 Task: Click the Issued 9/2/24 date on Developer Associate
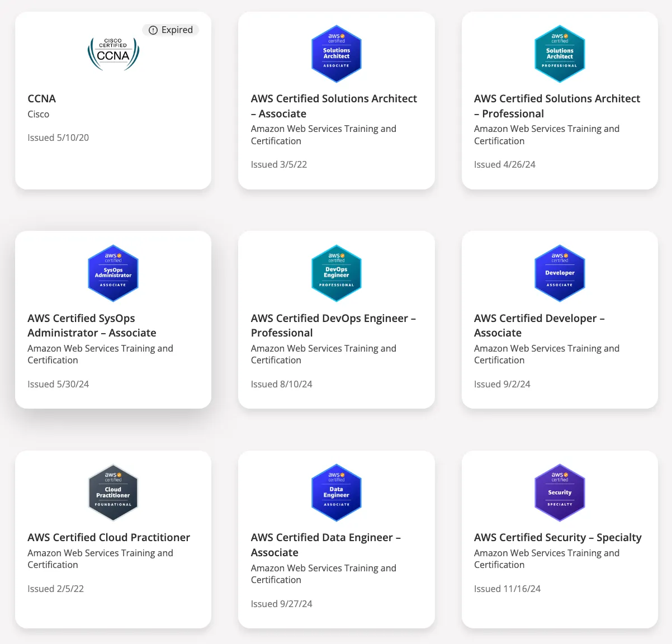tap(502, 384)
